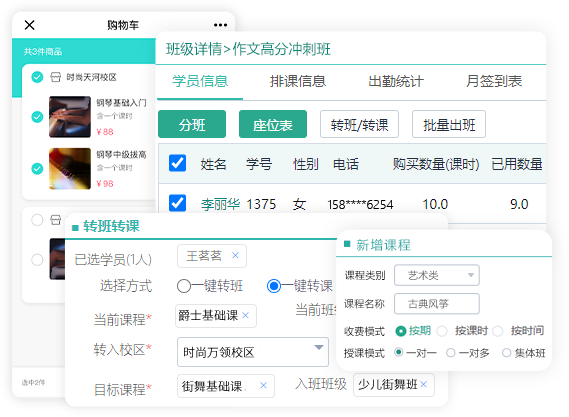Select 一对一 teaching mode

(x=398, y=352)
